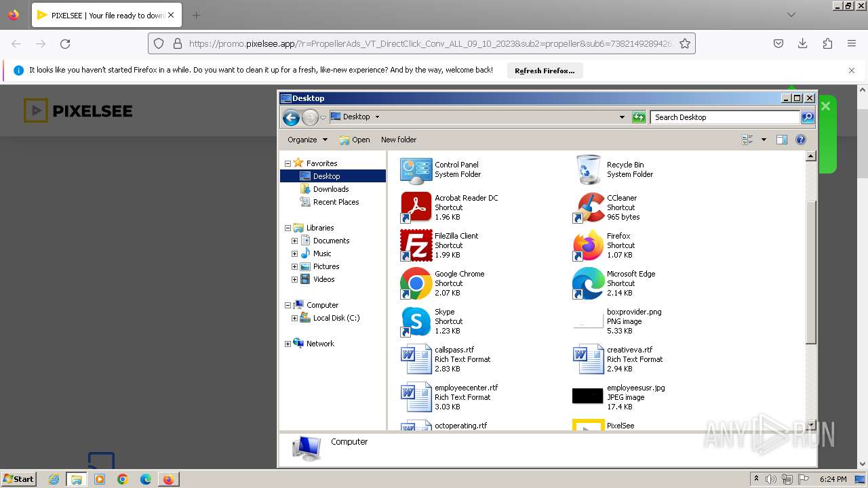Open the recent pages dropdown arrow

323,117
